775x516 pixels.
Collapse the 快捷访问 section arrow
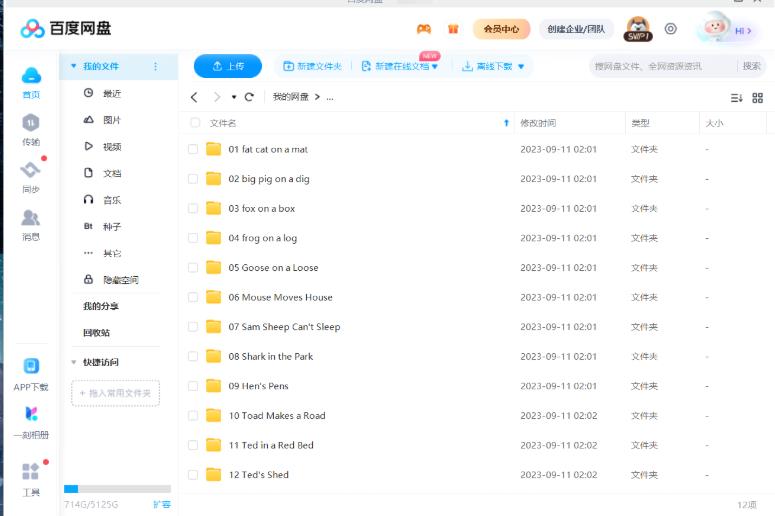(73, 362)
